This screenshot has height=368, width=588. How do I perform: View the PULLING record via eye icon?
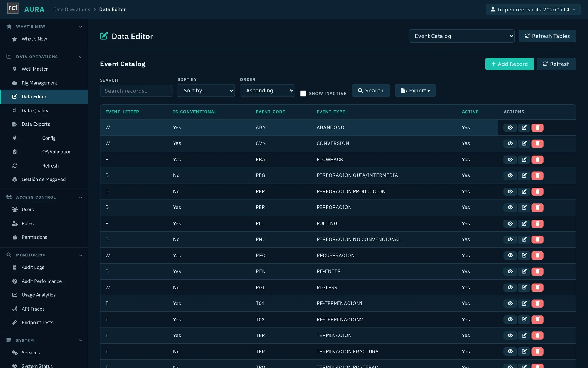[510, 224]
